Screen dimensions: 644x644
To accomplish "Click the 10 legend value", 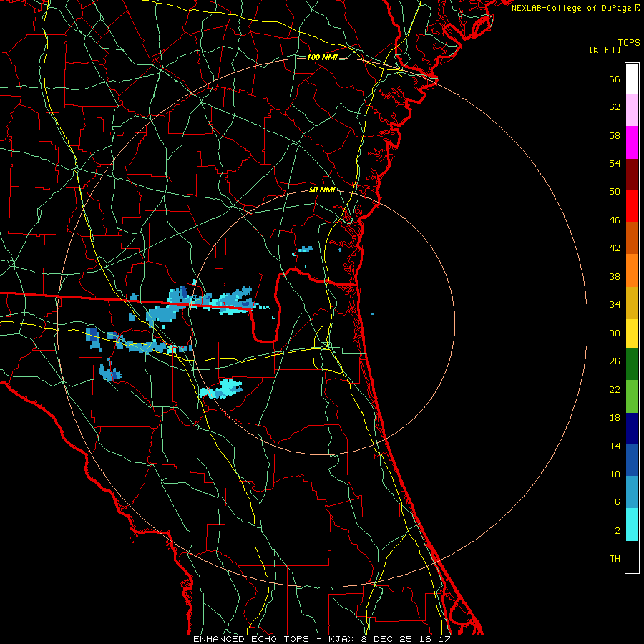I will click(x=615, y=474).
